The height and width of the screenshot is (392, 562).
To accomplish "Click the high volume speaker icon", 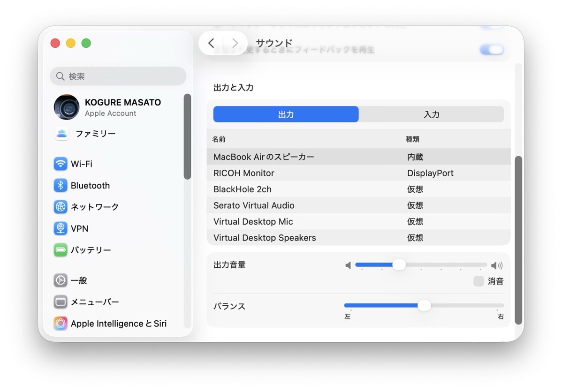I will click(497, 265).
